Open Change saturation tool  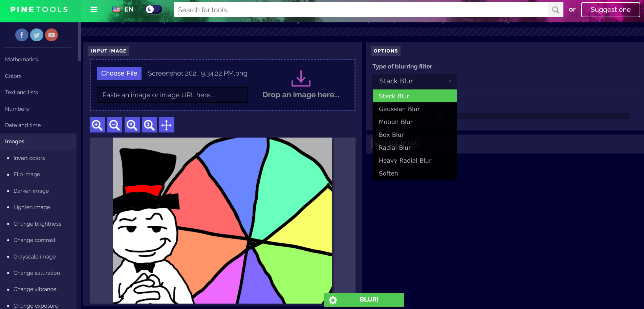point(37,273)
